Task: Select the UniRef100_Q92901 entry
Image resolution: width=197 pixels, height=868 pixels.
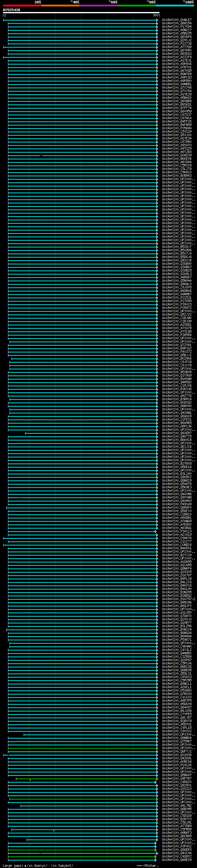Action: [177, 785]
